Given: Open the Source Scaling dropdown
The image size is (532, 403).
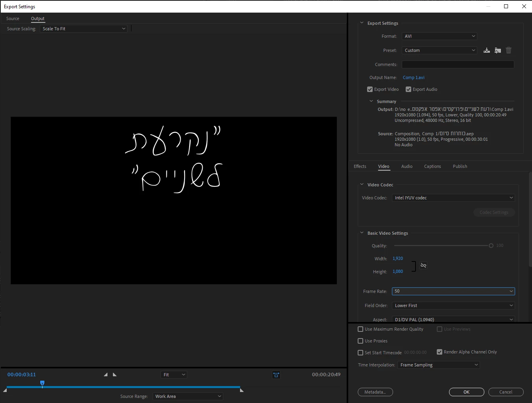Looking at the screenshot, I should (83, 29).
